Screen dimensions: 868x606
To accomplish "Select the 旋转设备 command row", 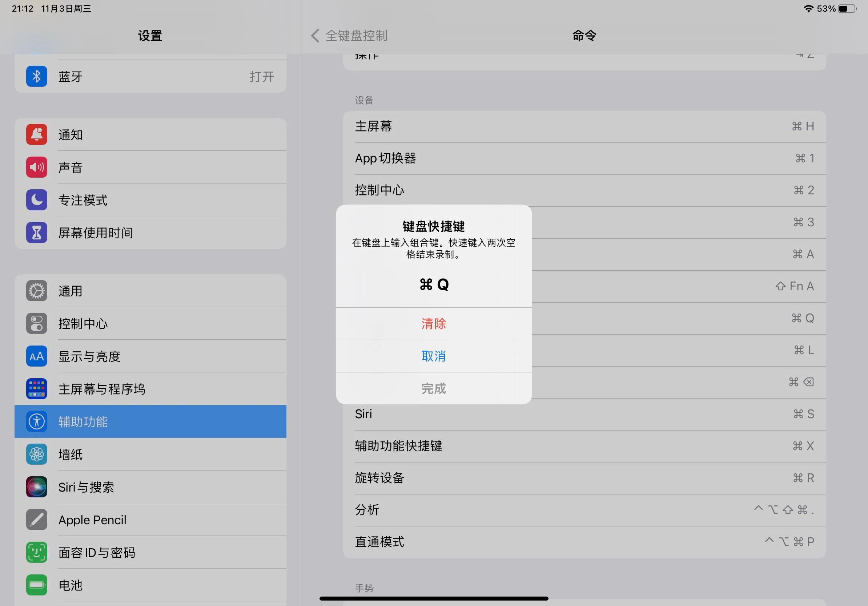I will (x=379, y=478).
